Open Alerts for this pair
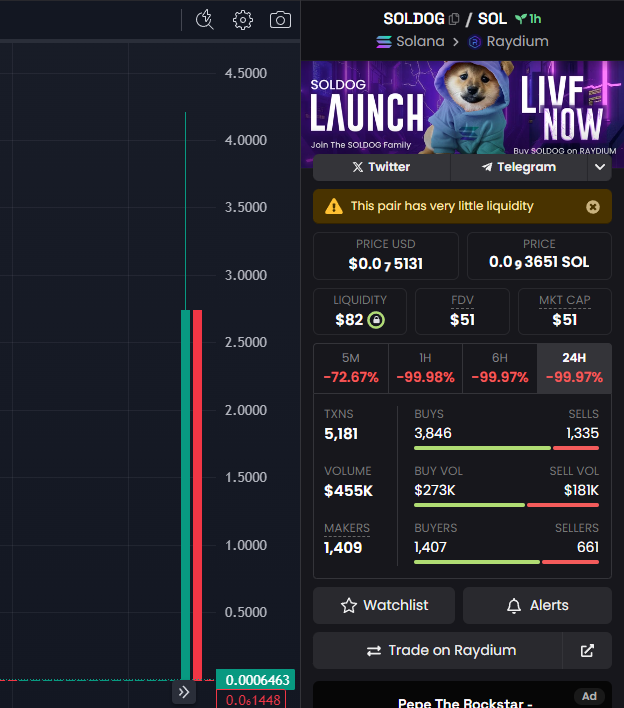624x708 pixels. click(537, 606)
